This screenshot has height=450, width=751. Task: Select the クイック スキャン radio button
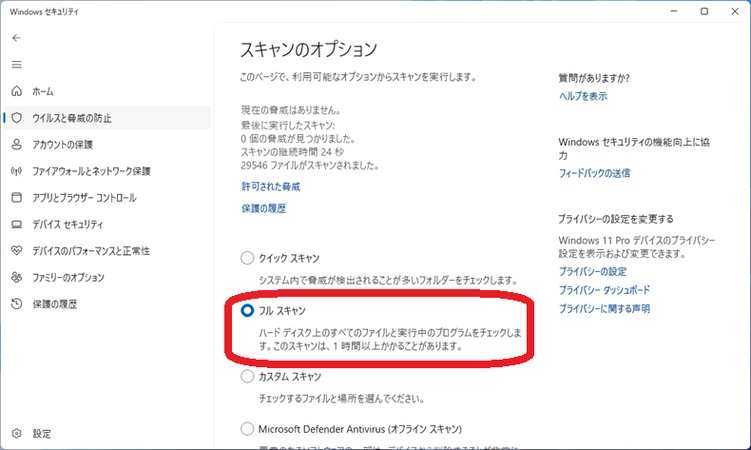tap(247, 258)
